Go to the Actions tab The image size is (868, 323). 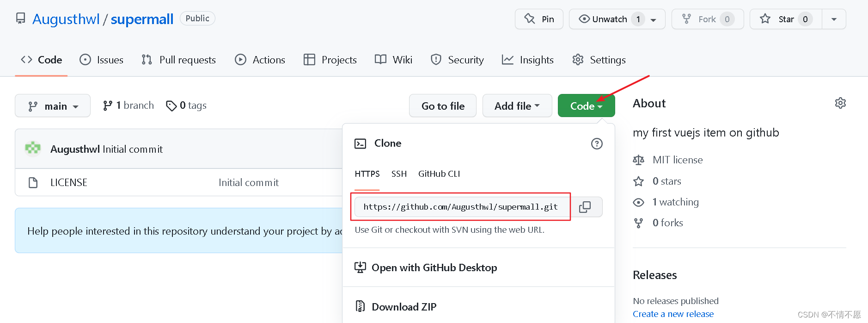(x=260, y=60)
